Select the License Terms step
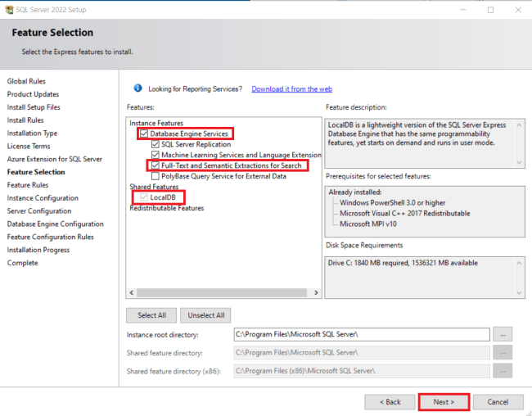532x416 pixels. click(x=29, y=146)
